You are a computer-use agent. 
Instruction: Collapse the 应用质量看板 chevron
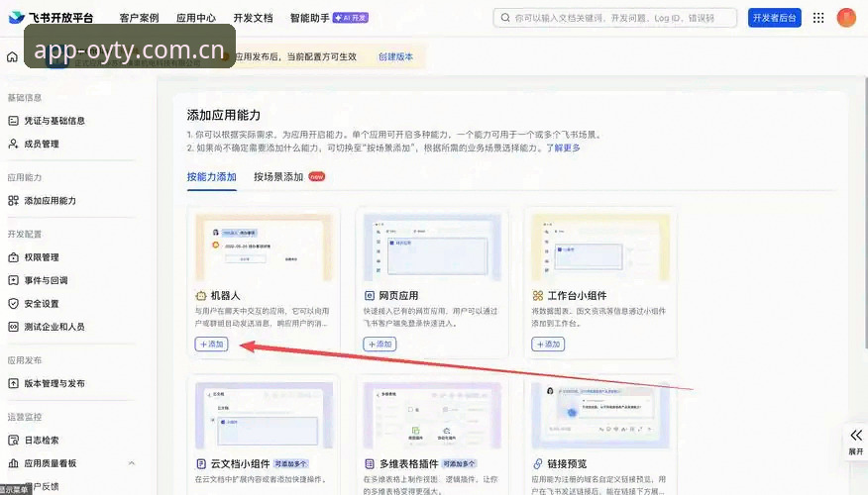pos(131,463)
